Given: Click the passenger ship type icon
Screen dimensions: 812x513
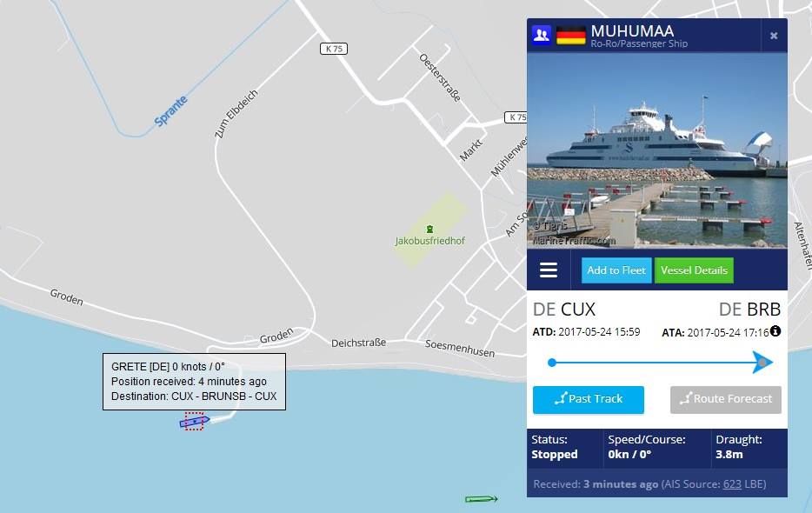Looking at the screenshot, I should coord(541,36).
